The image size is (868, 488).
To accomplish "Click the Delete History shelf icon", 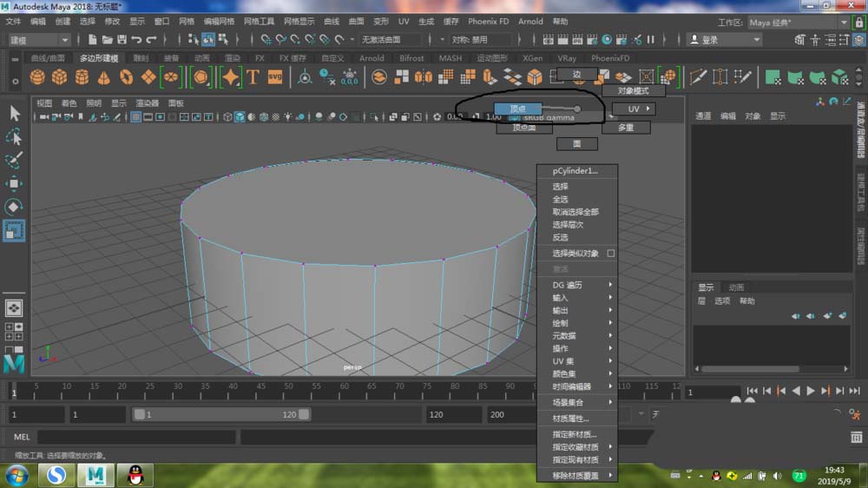I will [327, 76].
